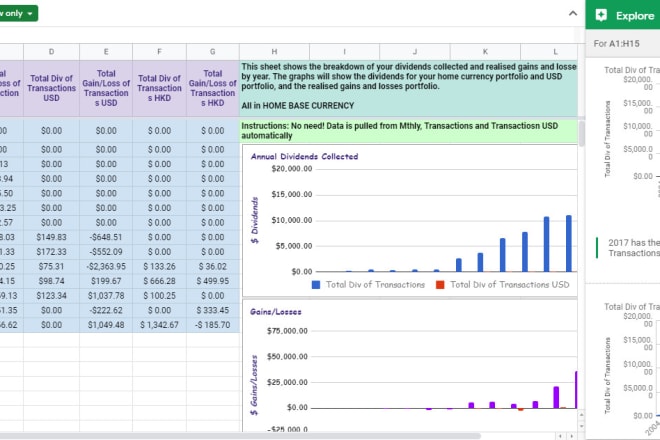Select the cell with $ 499.95
This screenshot has height=440, width=660.
point(213,281)
